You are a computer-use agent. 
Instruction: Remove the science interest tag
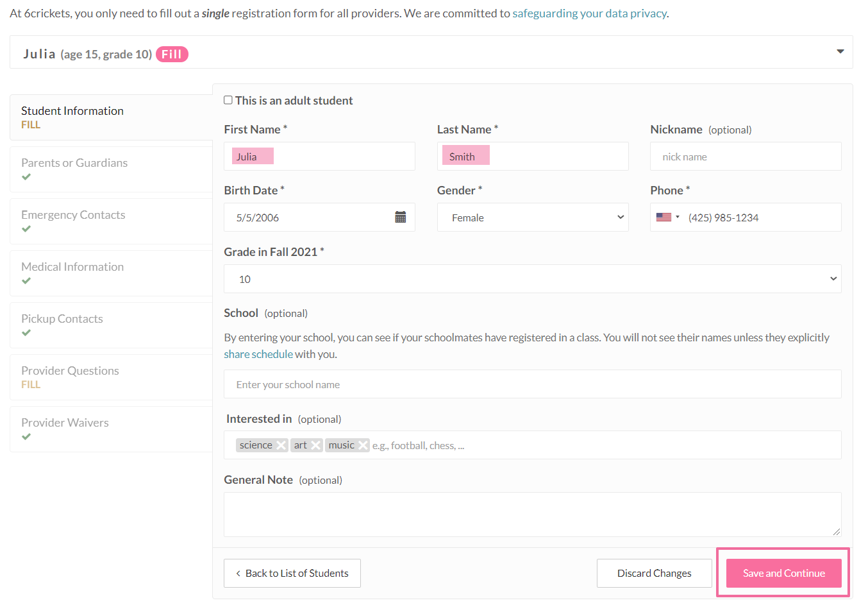[x=281, y=445]
